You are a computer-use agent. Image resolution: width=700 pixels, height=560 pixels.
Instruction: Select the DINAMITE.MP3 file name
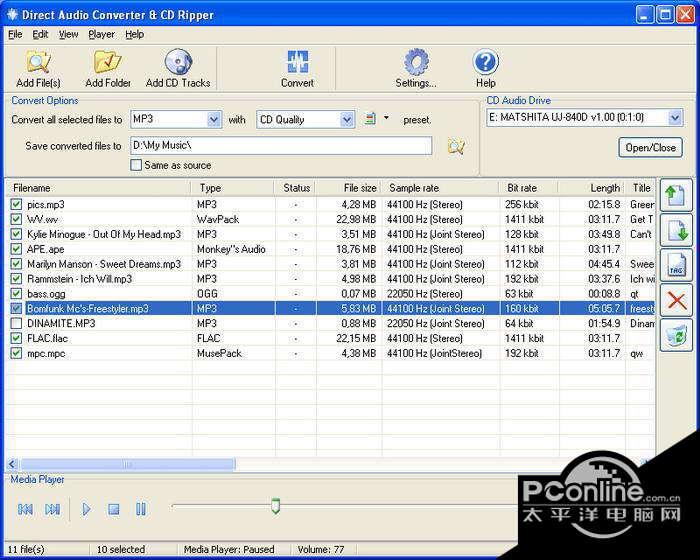[x=61, y=323]
